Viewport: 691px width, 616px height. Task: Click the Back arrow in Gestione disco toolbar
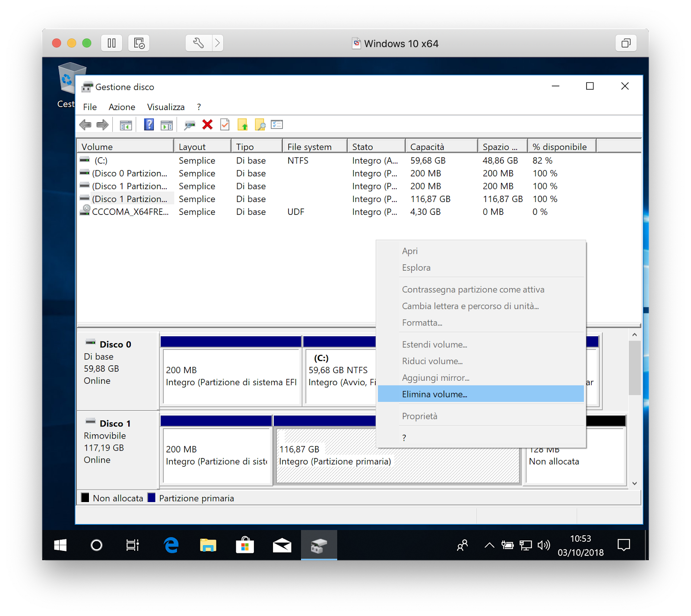point(86,125)
